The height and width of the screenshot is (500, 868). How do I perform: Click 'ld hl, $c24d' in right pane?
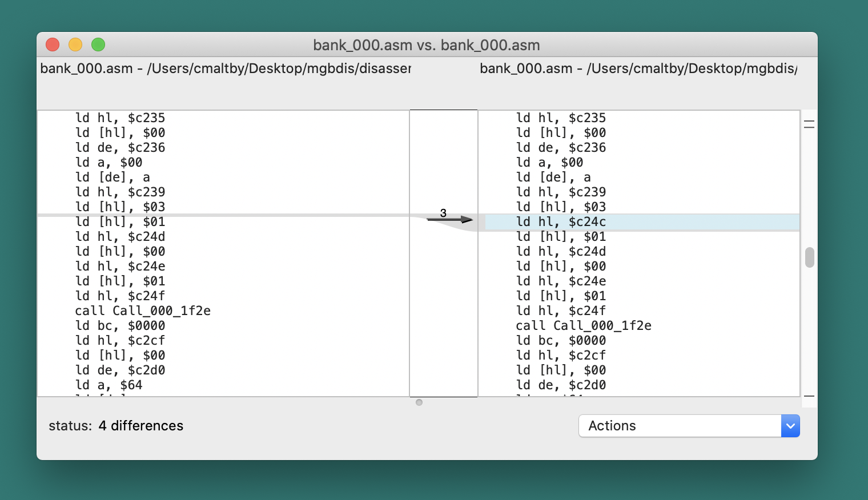561,252
